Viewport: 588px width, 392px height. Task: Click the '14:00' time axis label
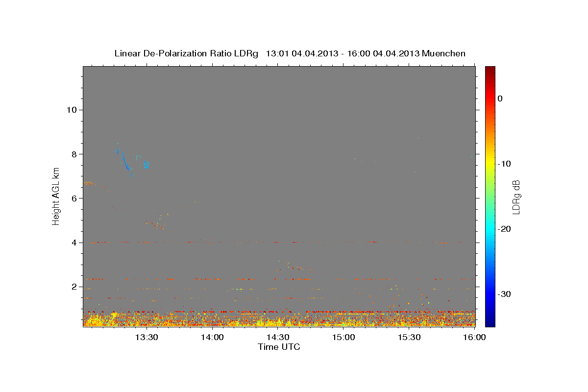[x=212, y=337]
